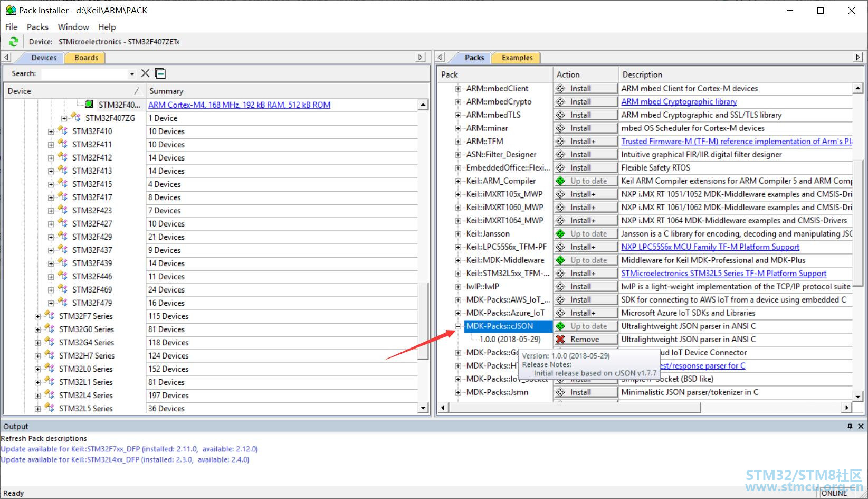The width and height of the screenshot is (868, 499).
Task: Select the 1.0.0 (2018-05-29) version row
Action: tap(510, 340)
